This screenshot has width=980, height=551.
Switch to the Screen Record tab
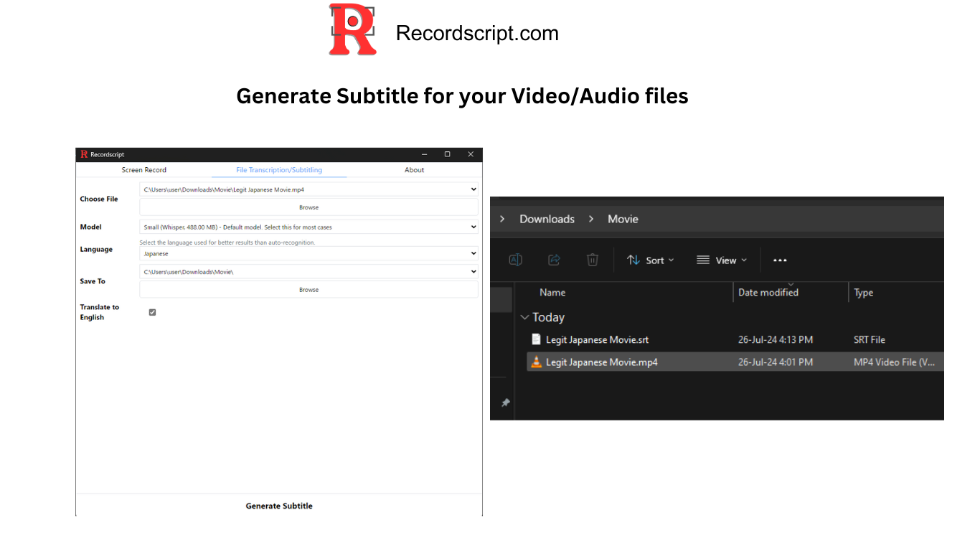143,170
